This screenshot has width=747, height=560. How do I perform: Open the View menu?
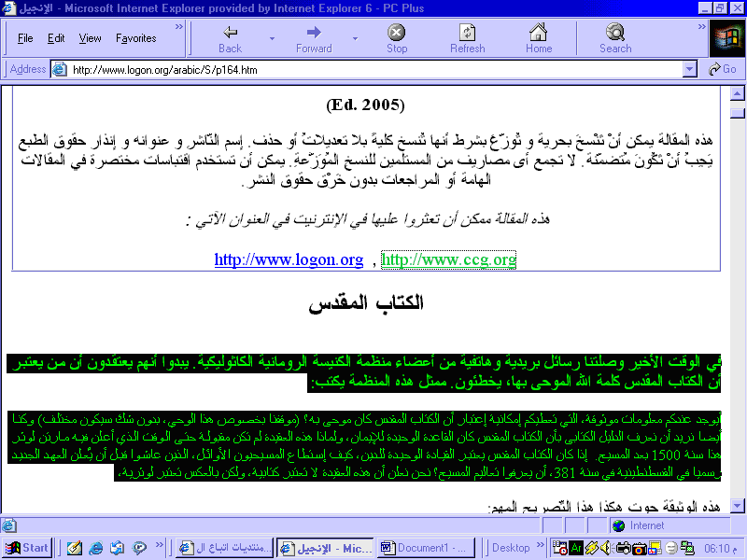pyautogui.click(x=91, y=38)
